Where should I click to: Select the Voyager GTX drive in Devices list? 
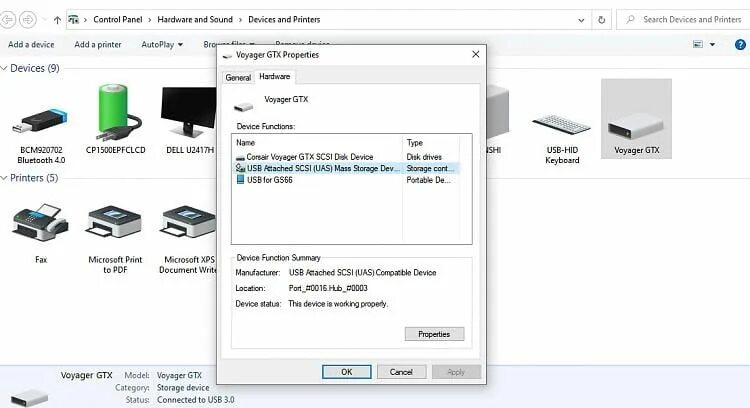(x=636, y=119)
